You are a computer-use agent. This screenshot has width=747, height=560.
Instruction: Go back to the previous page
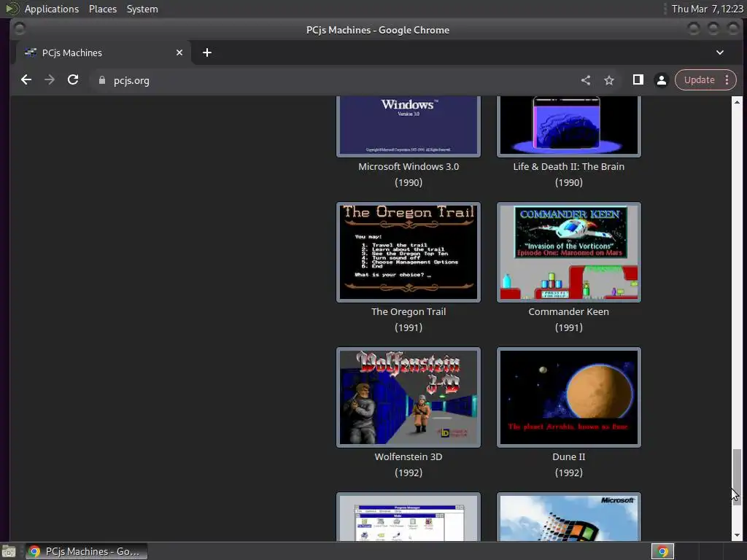pos(26,80)
